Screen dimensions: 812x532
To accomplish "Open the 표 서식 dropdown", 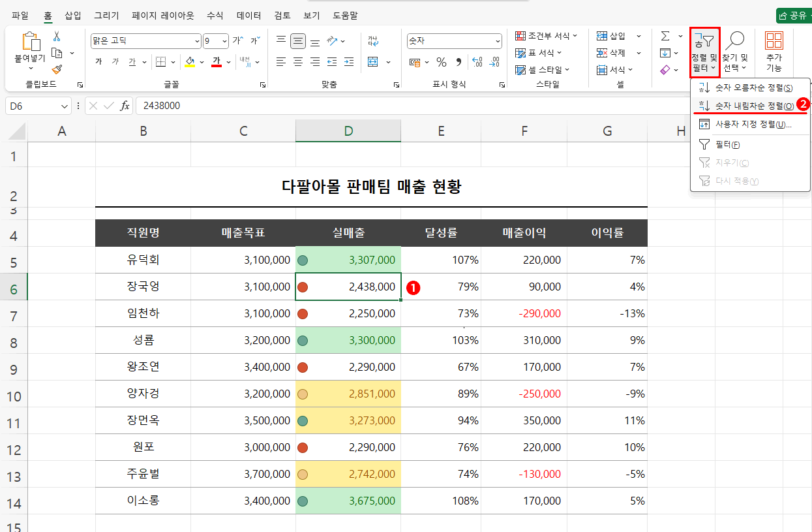I will point(539,53).
